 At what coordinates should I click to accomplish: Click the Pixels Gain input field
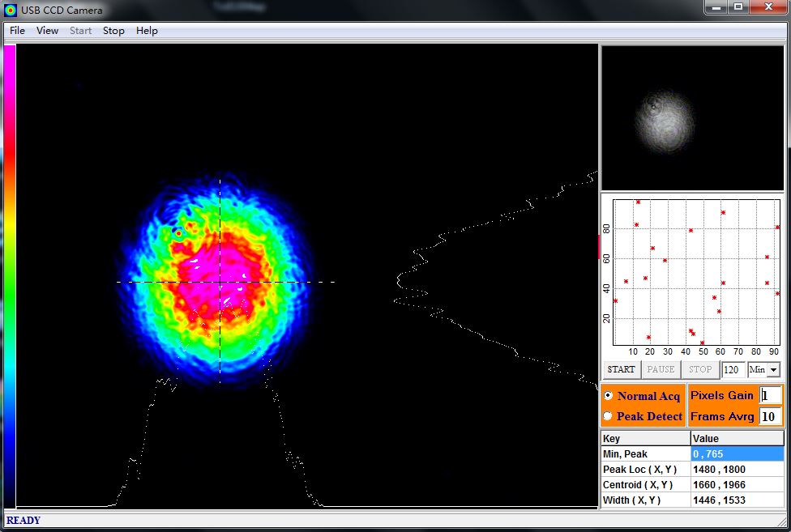pyautogui.click(x=770, y=395)
